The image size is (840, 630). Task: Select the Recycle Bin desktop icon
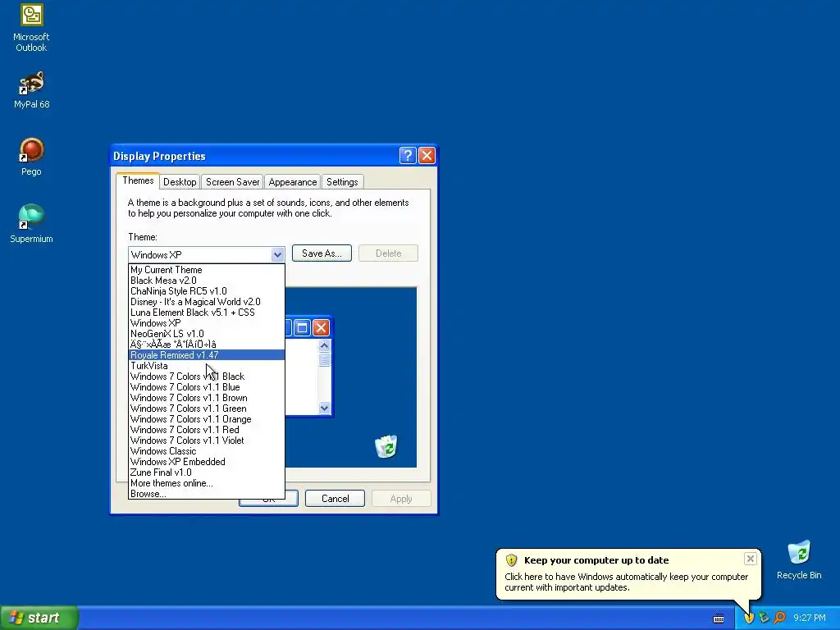click(799, 560)
